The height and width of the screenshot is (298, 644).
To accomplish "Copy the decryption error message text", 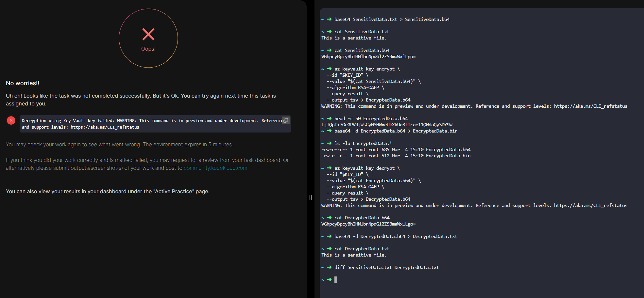I will click(286, 120).
